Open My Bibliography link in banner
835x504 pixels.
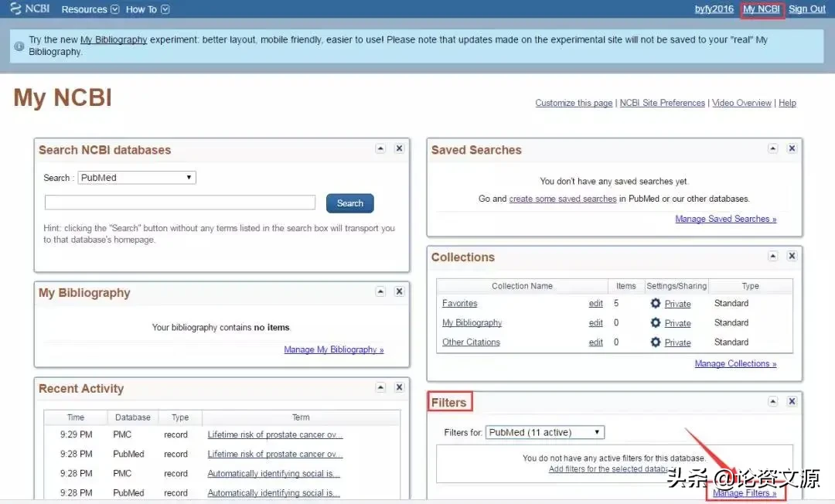114,40
